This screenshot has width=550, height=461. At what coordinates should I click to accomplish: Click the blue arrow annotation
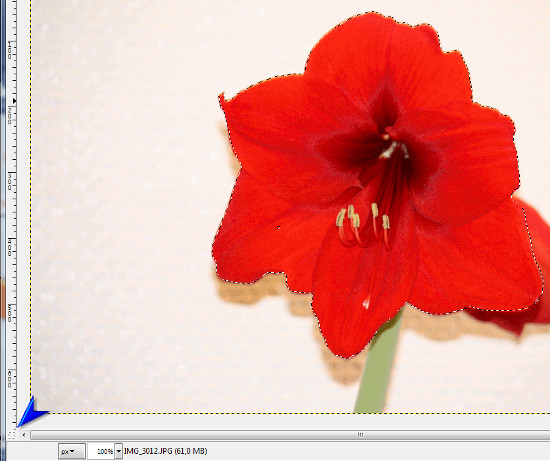point(32,412)
